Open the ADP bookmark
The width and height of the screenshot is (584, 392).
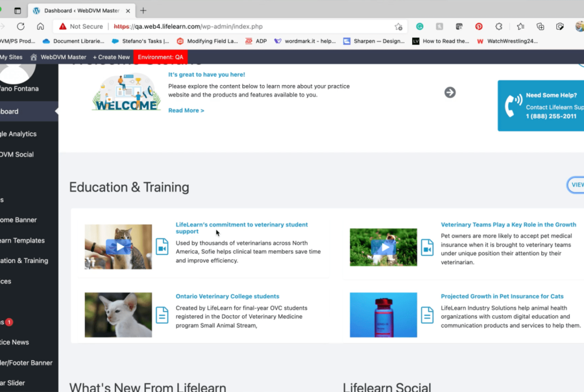click(x=256, y=41)
